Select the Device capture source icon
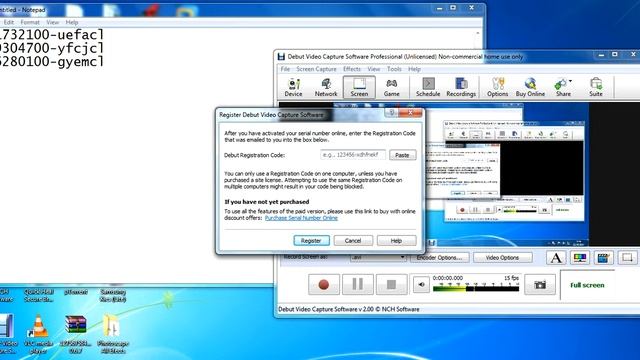 click(x=293, y=87)
